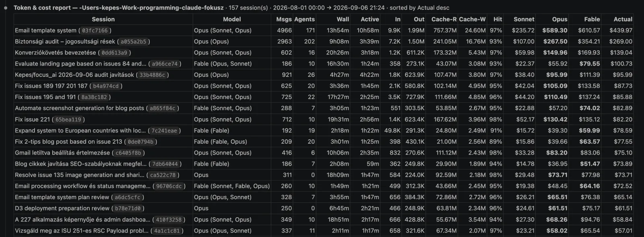This screenshot has width=644, height=237.
Task: Open the Email template system session row
Action: click(x=324, y=30)
